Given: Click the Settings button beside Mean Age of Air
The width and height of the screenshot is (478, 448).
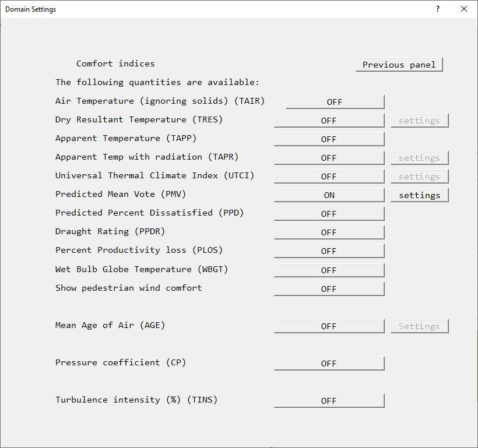Looking at the screenshot, I should tap(419, 326).
